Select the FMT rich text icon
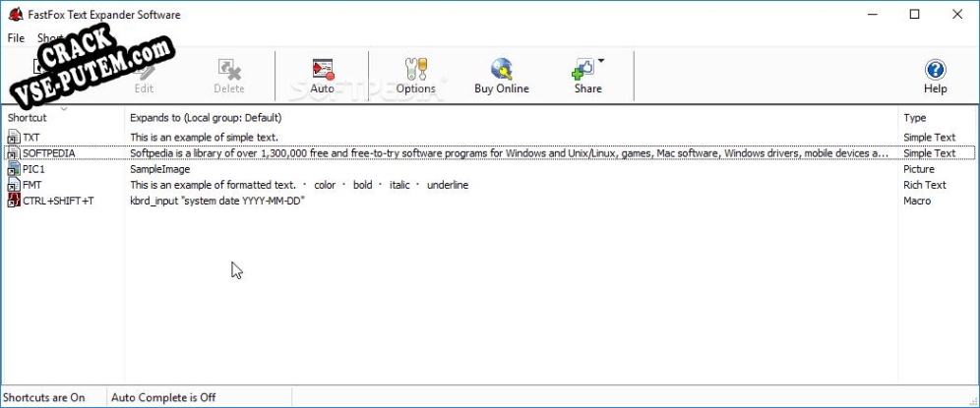Screen dimensions: 980x408 [x=14, y=185]
